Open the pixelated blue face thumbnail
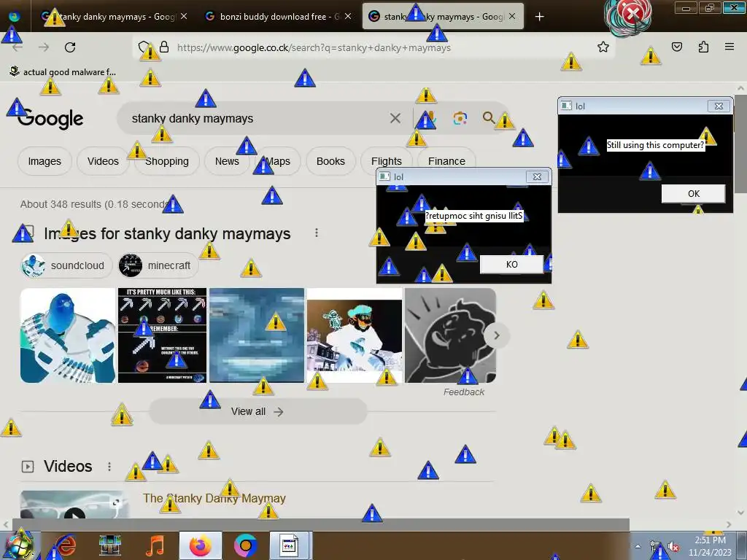 [x=257, y=335]
